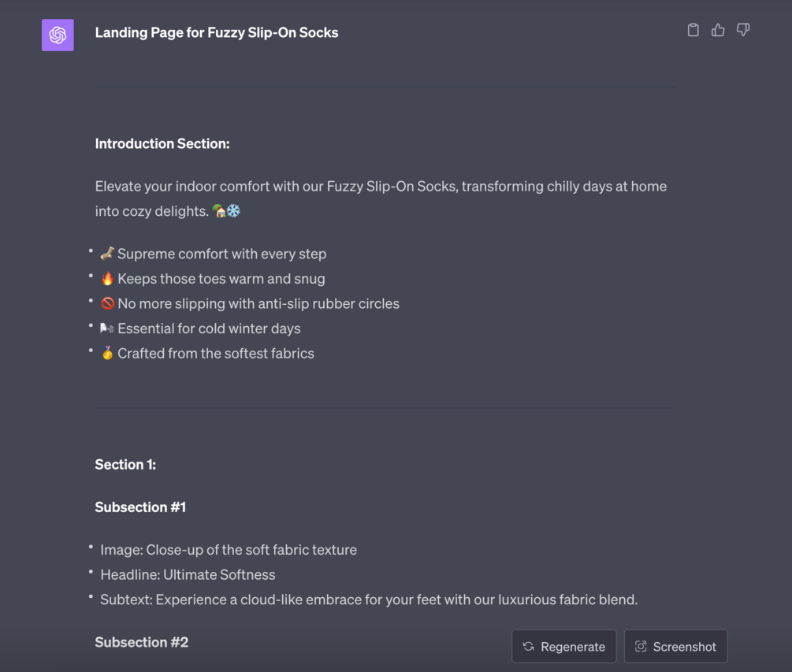Copy the response with the clipboard icon
Image resolution: width=792 pixels, height=672 pixels.
pos(693,30)
